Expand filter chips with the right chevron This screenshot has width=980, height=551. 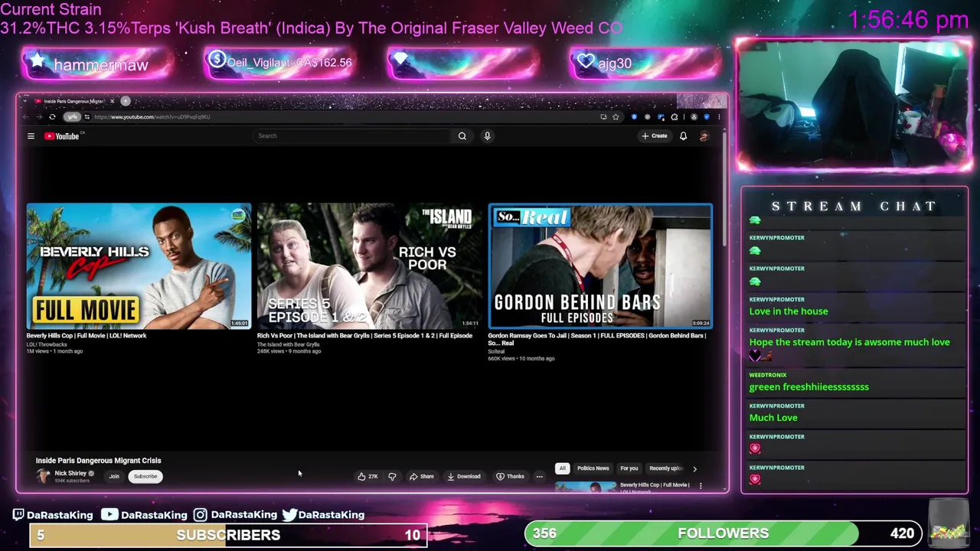pos(694,468)
